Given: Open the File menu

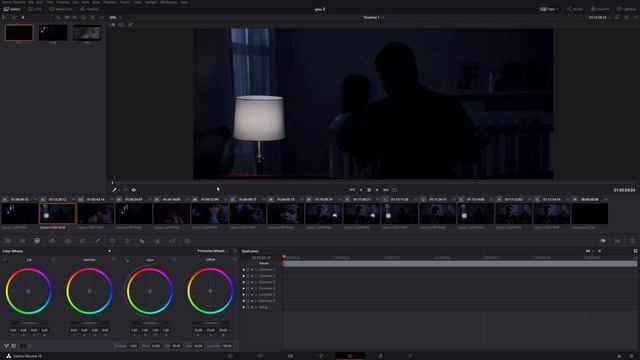Looking at the screenshot, I should point(31,2).
